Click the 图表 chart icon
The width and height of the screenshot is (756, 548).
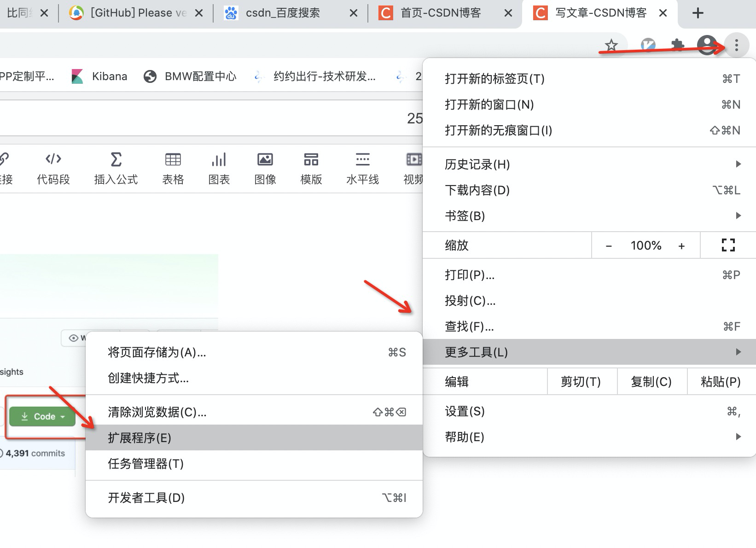click(x=219, y=168)
